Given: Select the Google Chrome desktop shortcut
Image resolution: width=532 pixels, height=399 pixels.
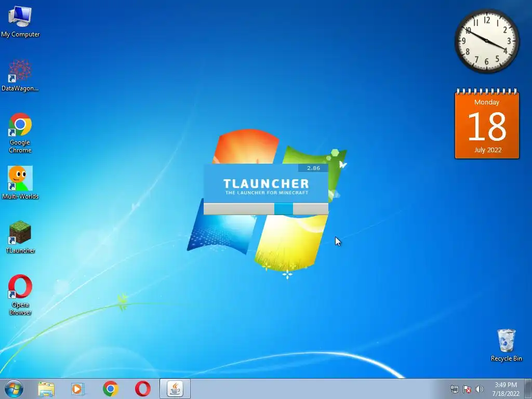Looking at the screenshot, I should [20, 132].
